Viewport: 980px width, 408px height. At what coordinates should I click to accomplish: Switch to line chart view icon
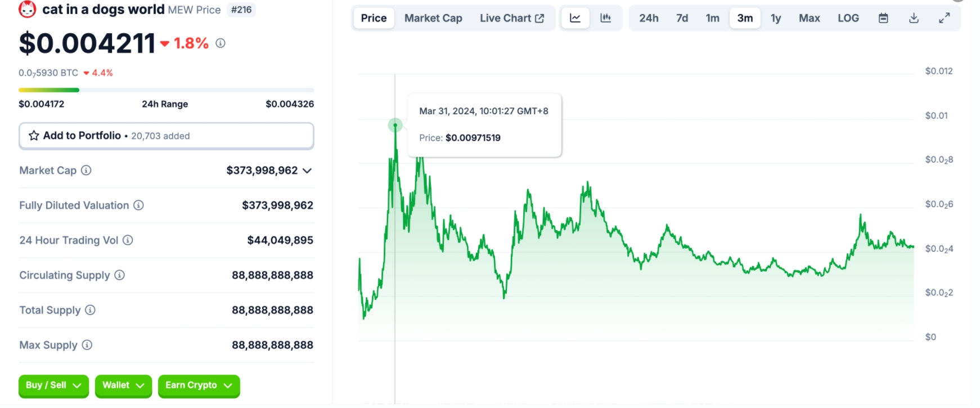click(x=575, y=18)
